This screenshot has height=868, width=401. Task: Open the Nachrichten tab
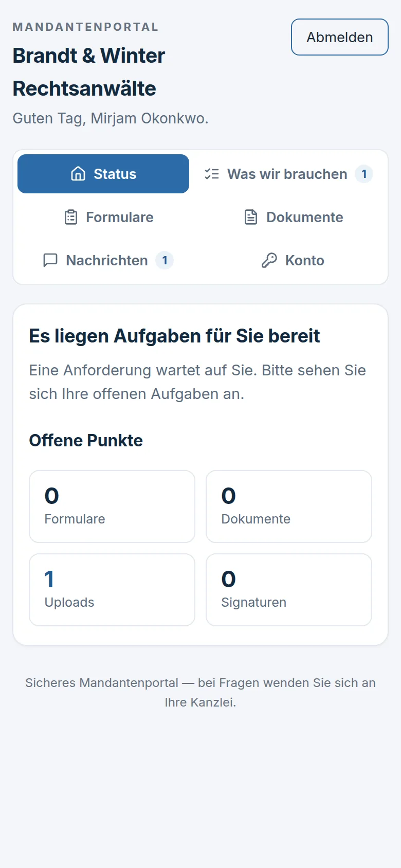tap(109, 260)
